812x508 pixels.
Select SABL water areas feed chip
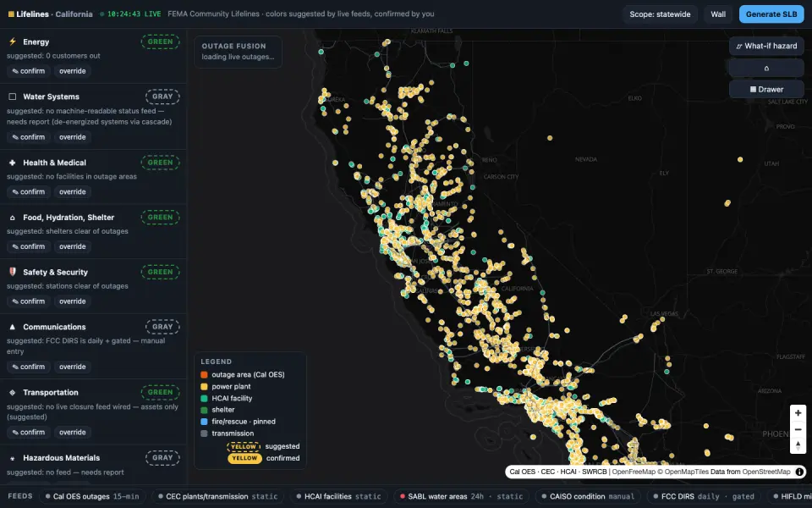pyautogui.click(x=461, y=496)
